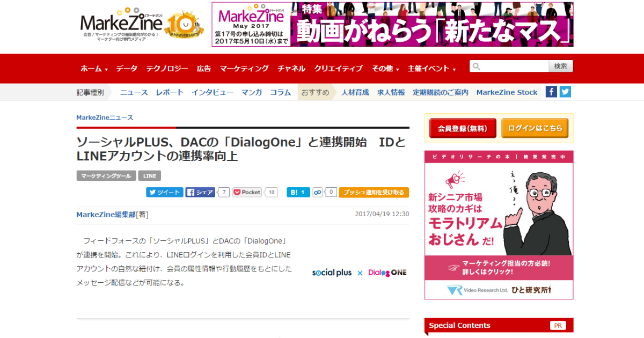
Task: Click the MarkeZineニュース breadcrumb link
Action: (x=105, y=117)
